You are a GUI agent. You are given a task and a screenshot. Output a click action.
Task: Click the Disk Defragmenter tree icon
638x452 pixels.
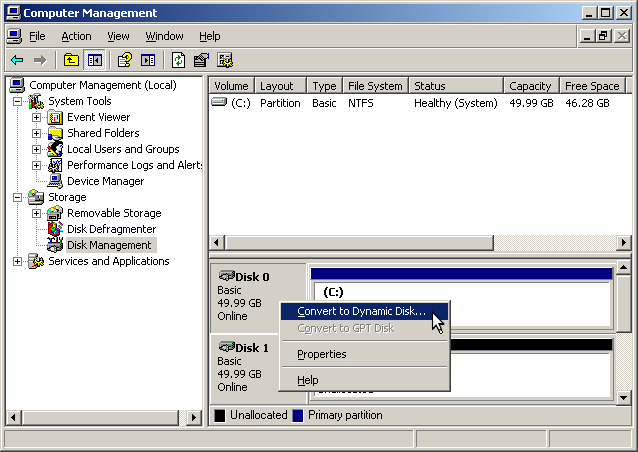tap(56, 229)
